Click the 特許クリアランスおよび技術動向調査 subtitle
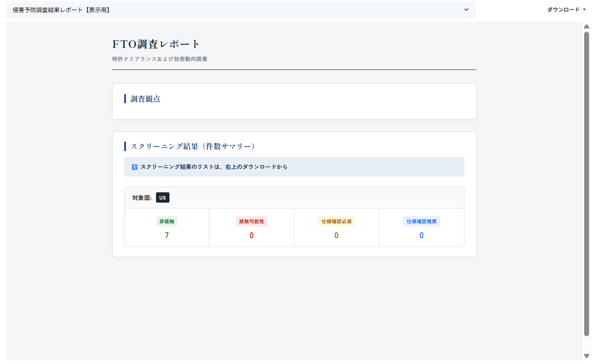This screenshot has width=594, height=364. (x=160, y=59)
